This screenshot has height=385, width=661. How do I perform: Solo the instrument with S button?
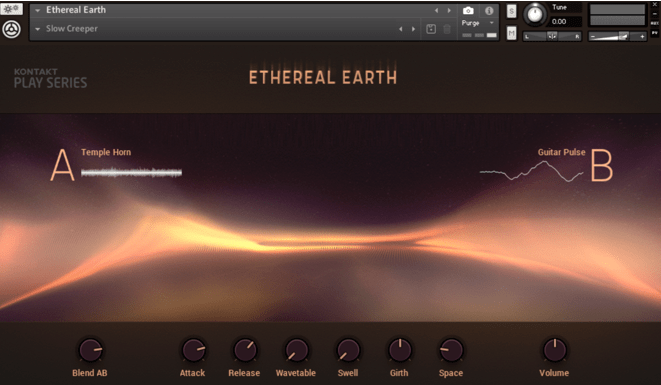point(511,11)
